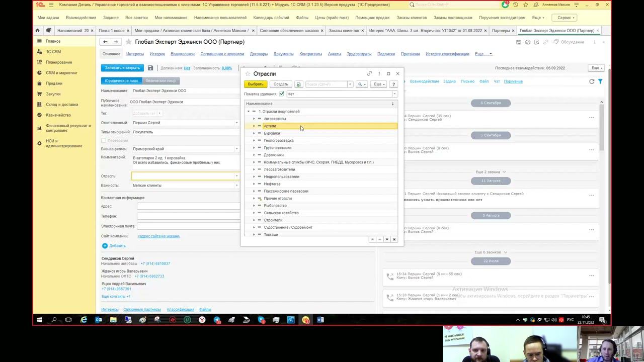Click the Создать button
644x362 pixels.
pyautogui.click(x=281, y=84)
